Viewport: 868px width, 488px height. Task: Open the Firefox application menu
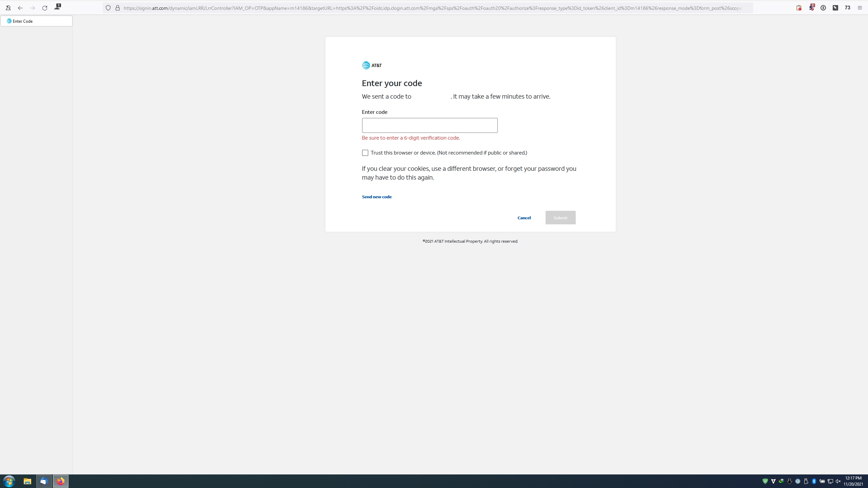[x=860, y=8]
